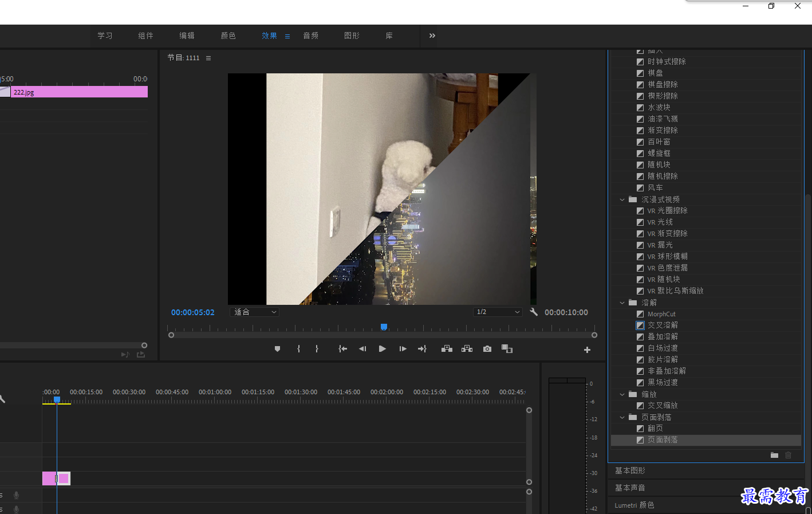812x514 pixels.
Task: Switch to the 编辑 workspace
Action: (187, 36)
